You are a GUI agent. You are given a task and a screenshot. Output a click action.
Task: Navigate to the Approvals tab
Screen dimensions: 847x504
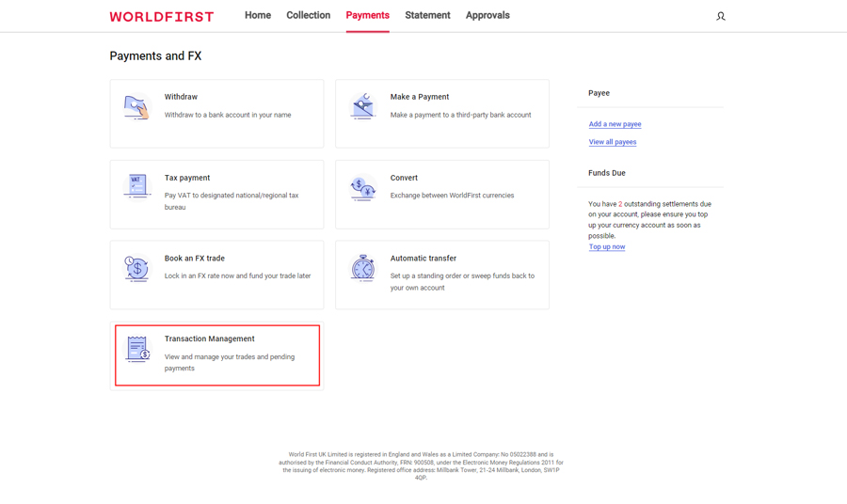coord(487,15)
